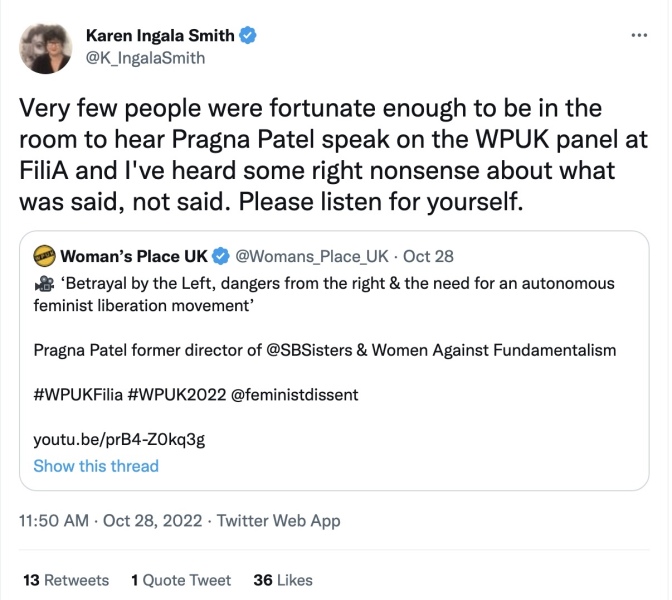Screen dimensions: 672x600
Task: Click the #WPUKFilia hashtag
Action: pyautogui.click(x=81, y=394)
